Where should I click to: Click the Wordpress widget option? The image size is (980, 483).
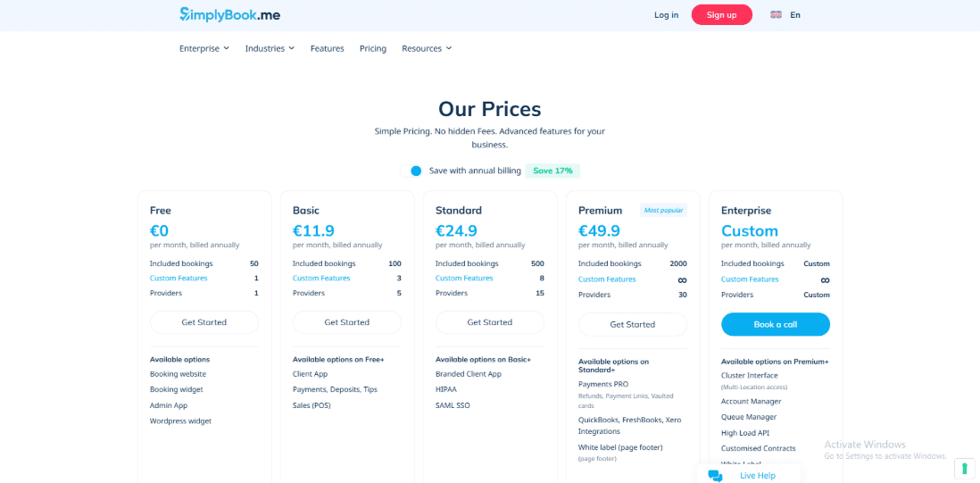(180, 421)
